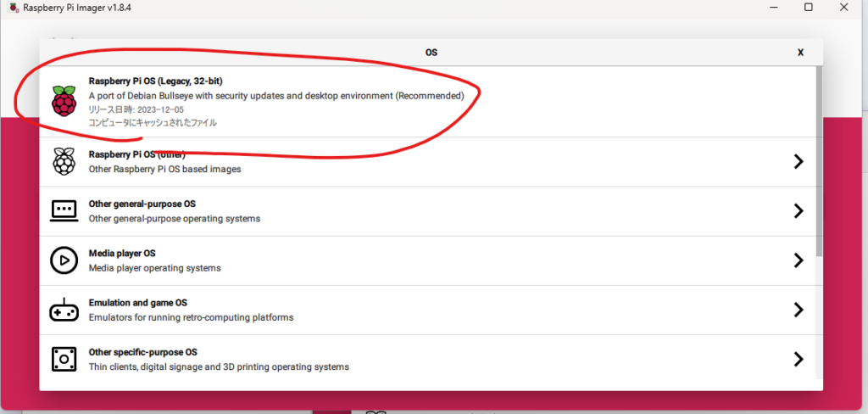The image size is (868, 414).
Task: Click the red raspberry icon for Legacy 32-bit
Action: click(x=64, y=101)
